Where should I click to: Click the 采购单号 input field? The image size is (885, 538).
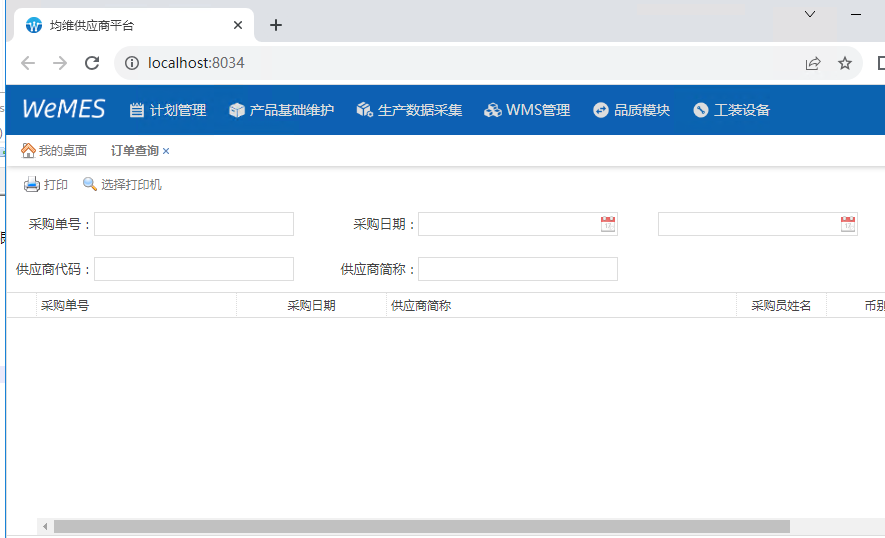click(x=194, y=224)
